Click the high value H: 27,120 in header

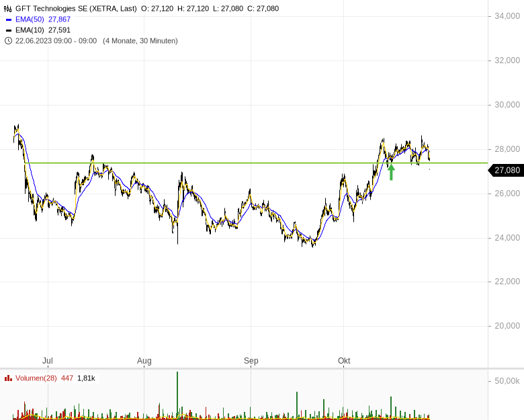tap(193, 9)
